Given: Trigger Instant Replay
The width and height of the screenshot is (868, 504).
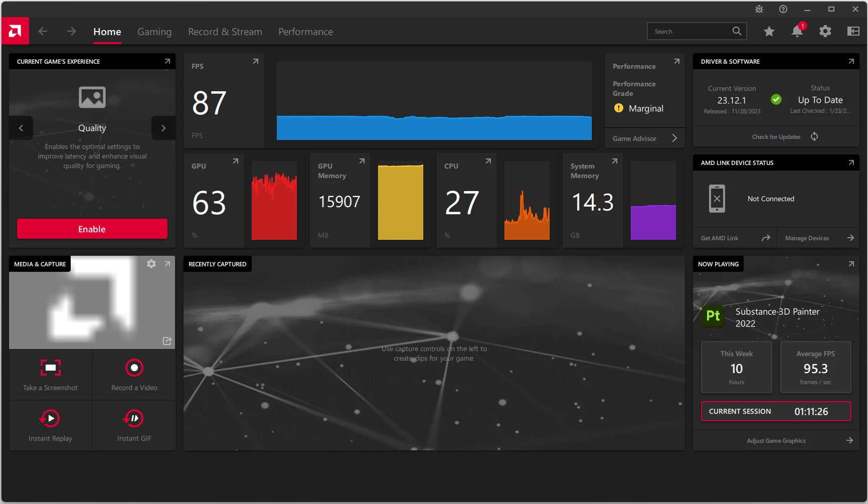Looking at the screenshot, I should (50, 425).
